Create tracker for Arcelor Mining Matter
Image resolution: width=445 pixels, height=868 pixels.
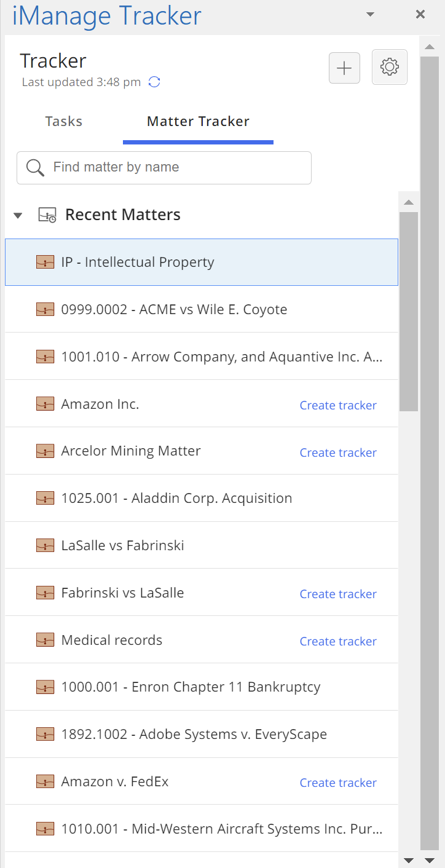coord(338,452)
